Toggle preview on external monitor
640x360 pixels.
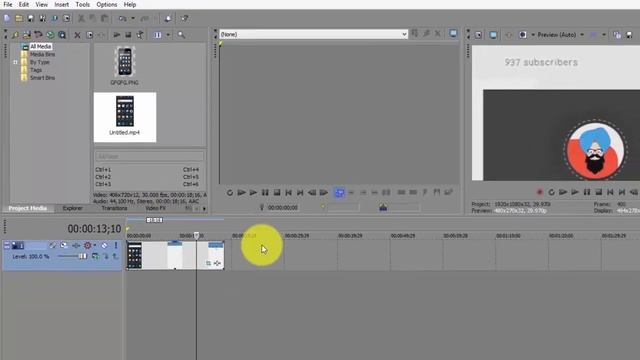[x=493, y=35]
